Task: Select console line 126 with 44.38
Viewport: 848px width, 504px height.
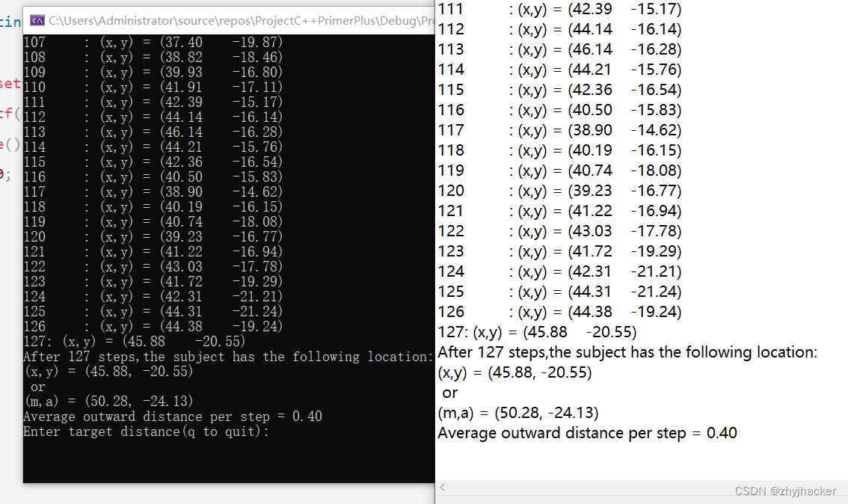Action: tap(153, 327)
